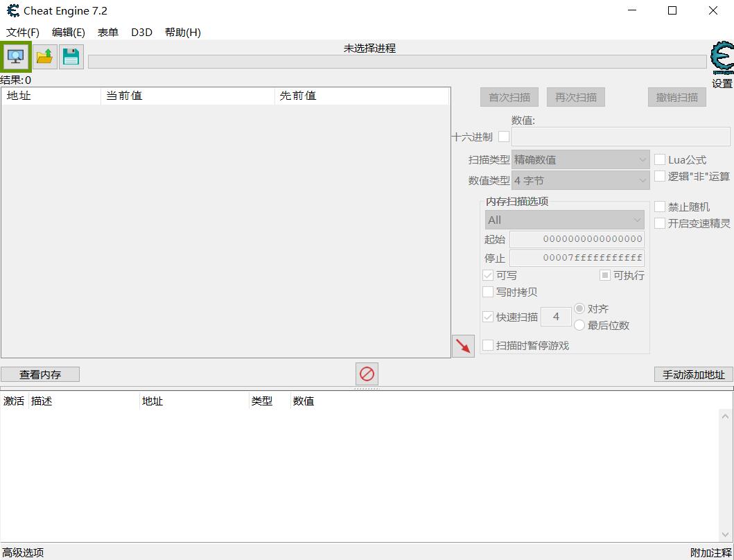Click the 描述 column header
The width and height of the screenshot is (734, 560).
(85, 401)
